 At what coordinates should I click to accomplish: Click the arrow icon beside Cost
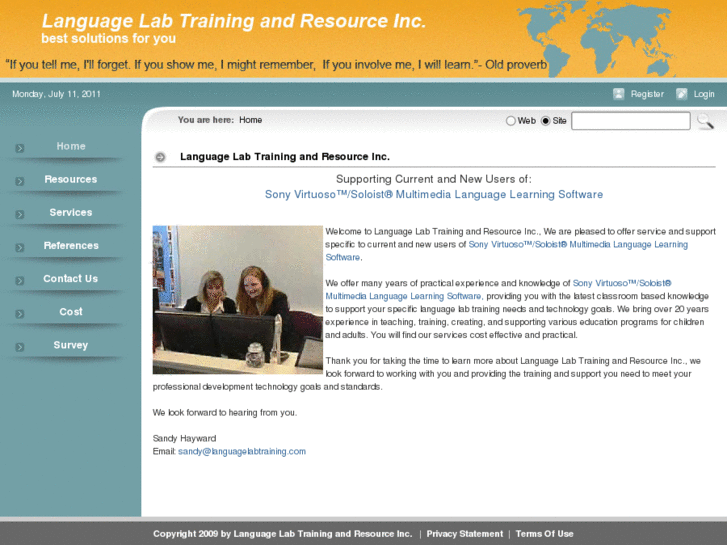19,314
